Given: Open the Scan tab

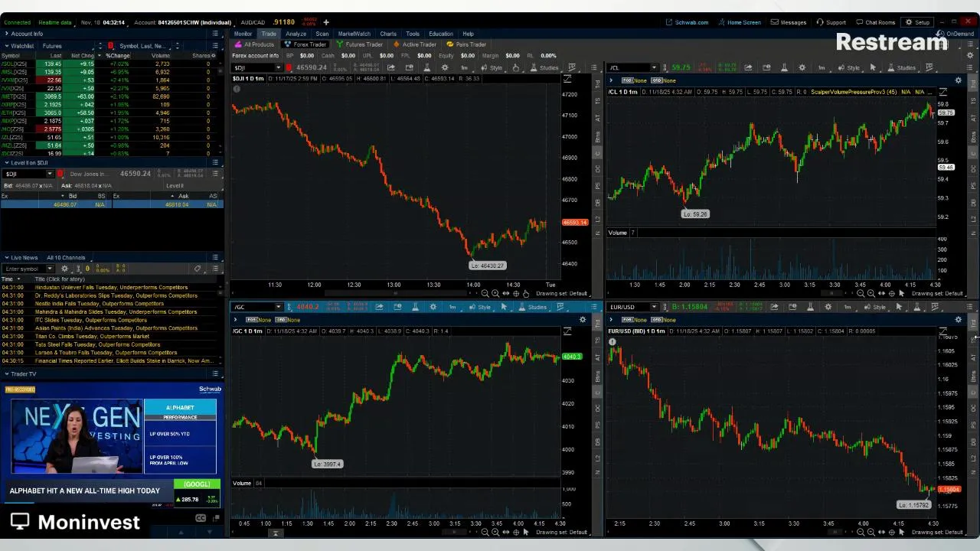Looking at the screenshot, I should click(322, 34).
